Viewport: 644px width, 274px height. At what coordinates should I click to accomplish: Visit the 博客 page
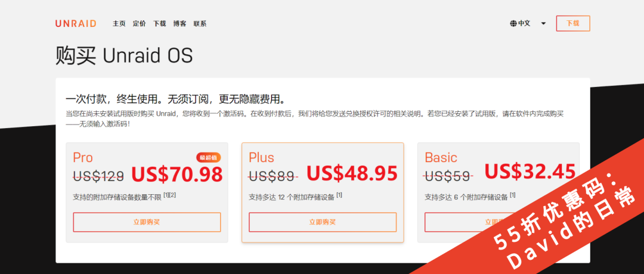pos(180,24)
